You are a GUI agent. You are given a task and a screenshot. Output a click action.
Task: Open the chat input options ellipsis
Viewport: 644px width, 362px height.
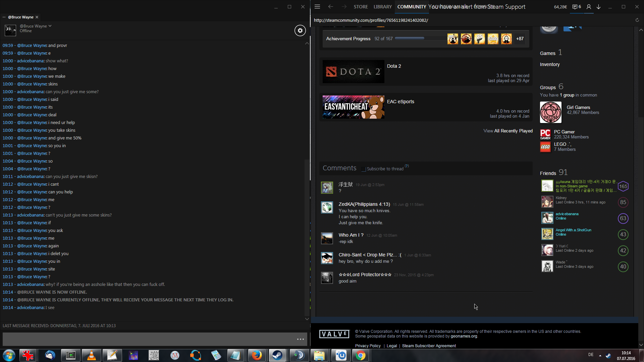click(300, 339)
